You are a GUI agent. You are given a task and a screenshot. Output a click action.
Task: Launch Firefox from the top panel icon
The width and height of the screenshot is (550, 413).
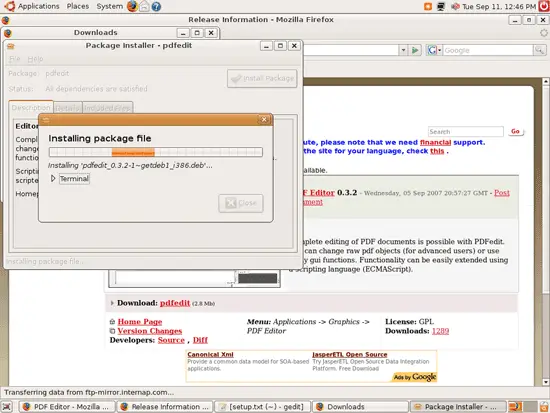(x=132, y=6)
